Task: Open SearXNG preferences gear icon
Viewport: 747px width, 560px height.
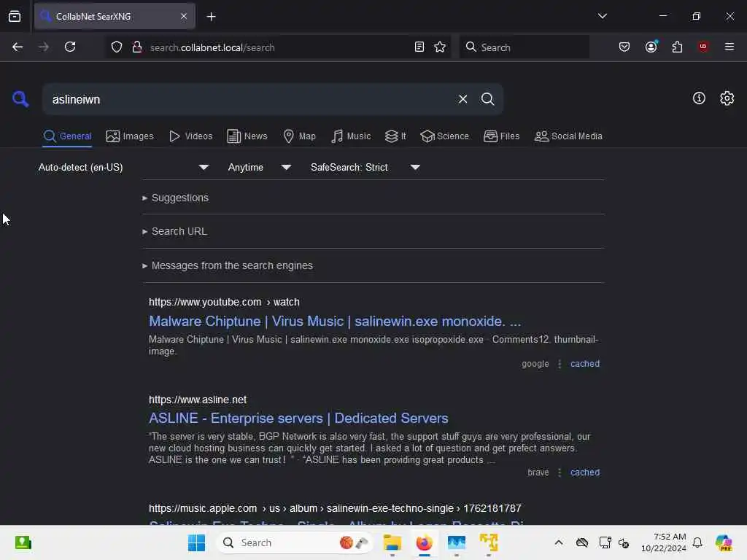Action: [727, 98]
